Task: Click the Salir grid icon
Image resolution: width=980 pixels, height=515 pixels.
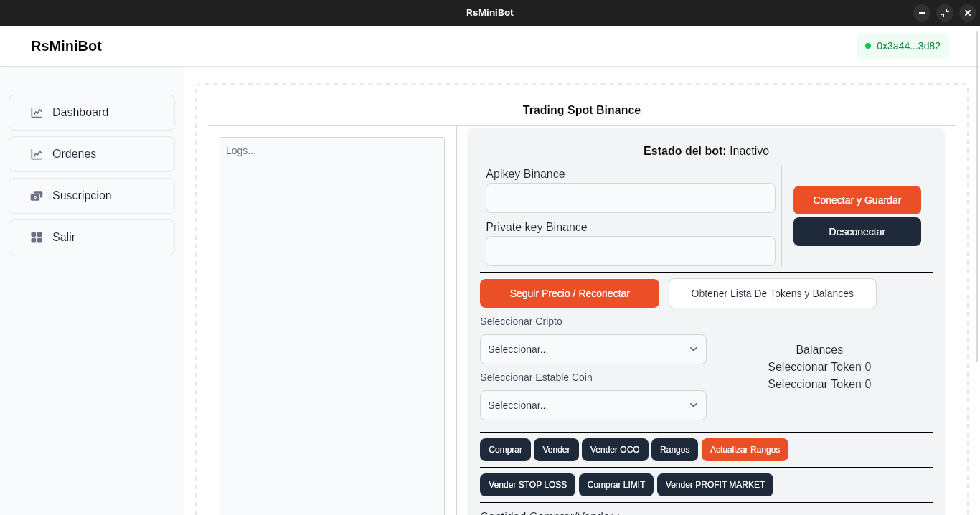Action: (x=37, y=237)
